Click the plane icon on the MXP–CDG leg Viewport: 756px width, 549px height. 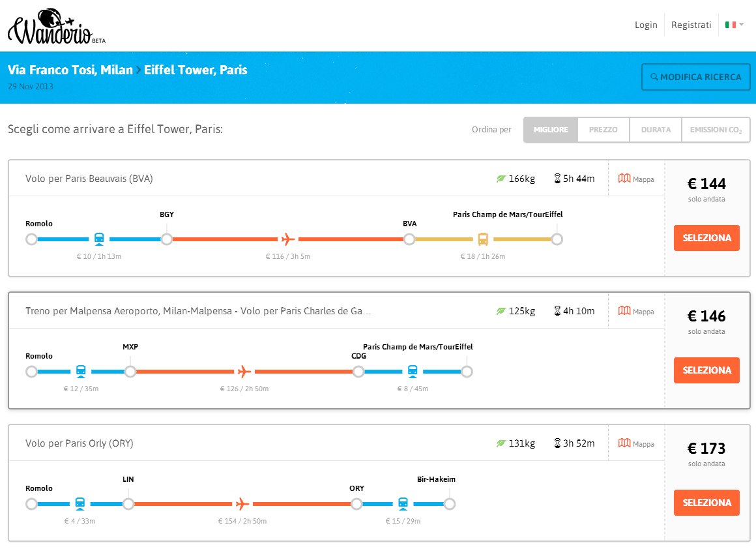[244, 371]
